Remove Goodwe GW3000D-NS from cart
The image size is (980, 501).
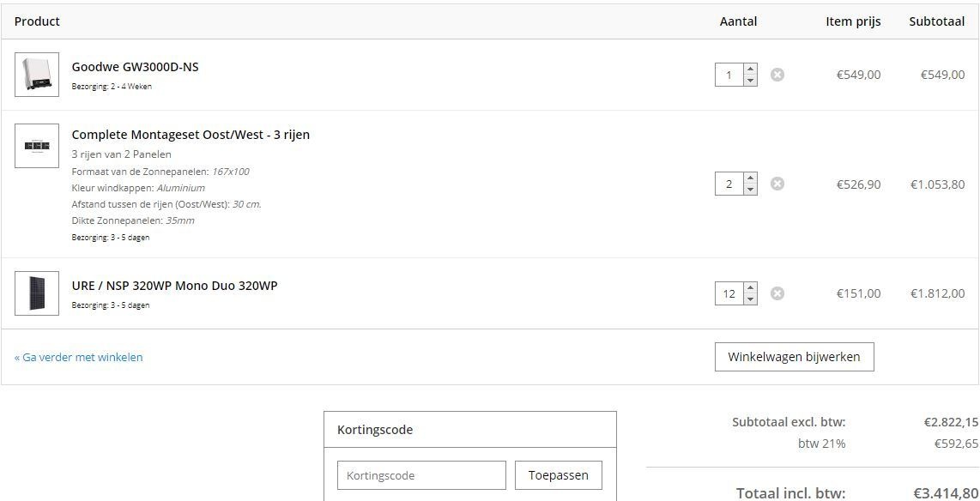[777, 75]
